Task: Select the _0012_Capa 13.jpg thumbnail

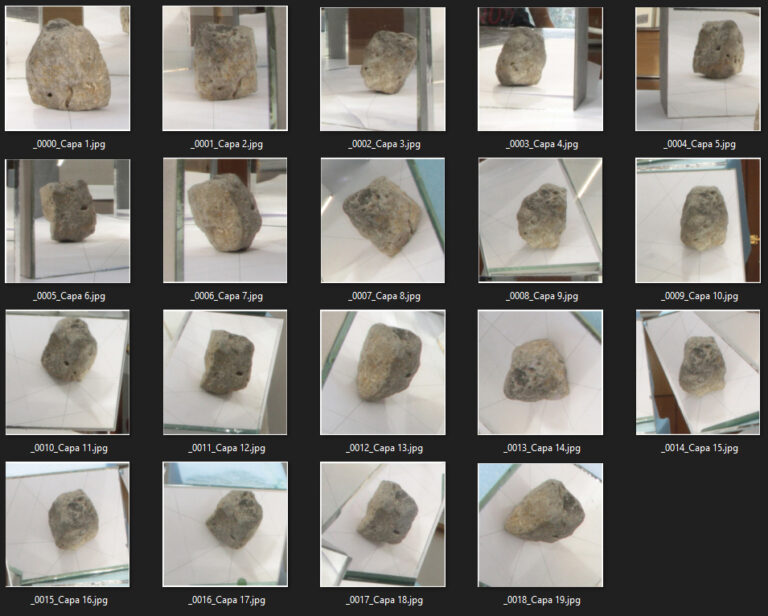Action: click(x=383, y=372)
